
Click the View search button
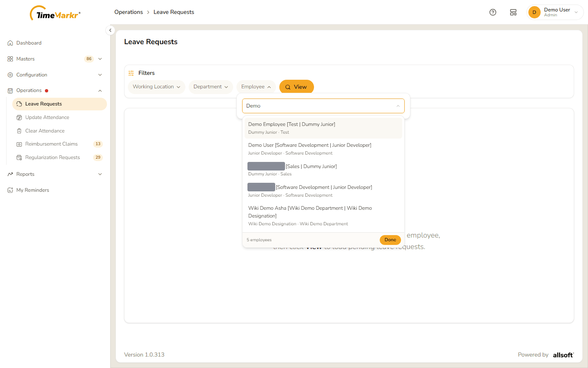tap(296, 87)
